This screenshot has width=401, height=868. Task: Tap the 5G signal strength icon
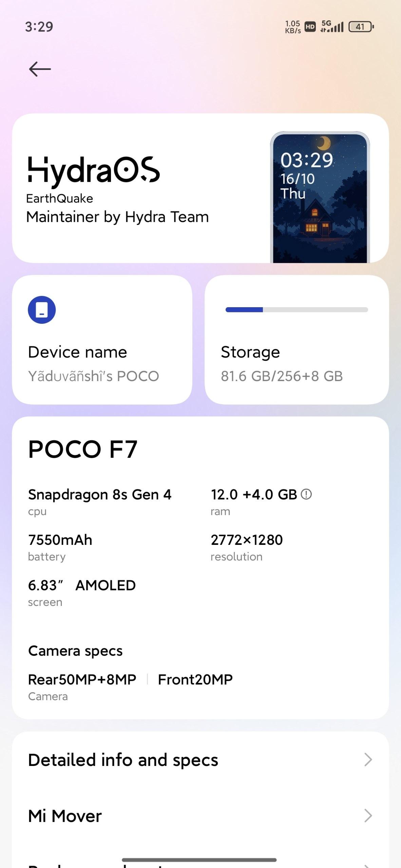(332, 26)
